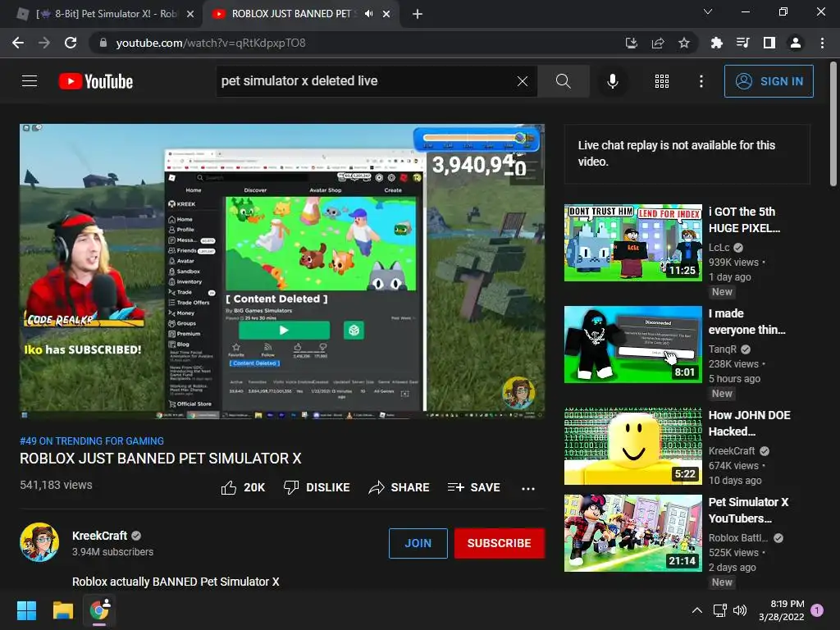Screen dimensions: 840x630
Task: Open the #49 on trending for gaming link
Action: pyautogui.click(x=92, y=441)
